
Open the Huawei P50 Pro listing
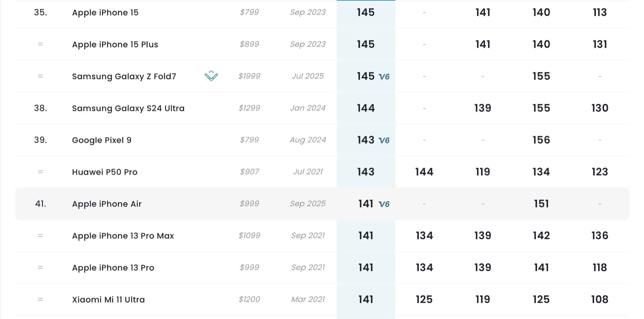[x=105, y=172]
